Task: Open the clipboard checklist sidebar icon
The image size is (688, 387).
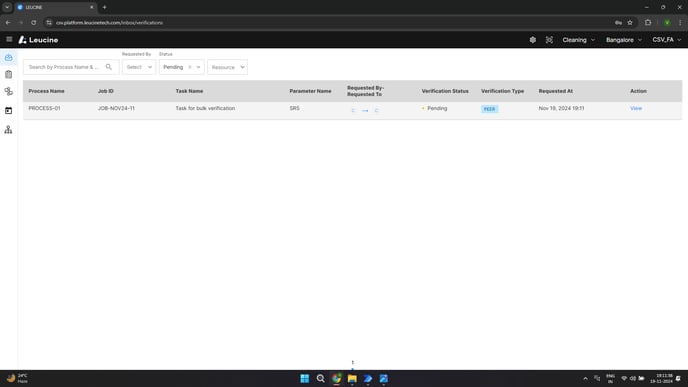Action: [8, 74]
